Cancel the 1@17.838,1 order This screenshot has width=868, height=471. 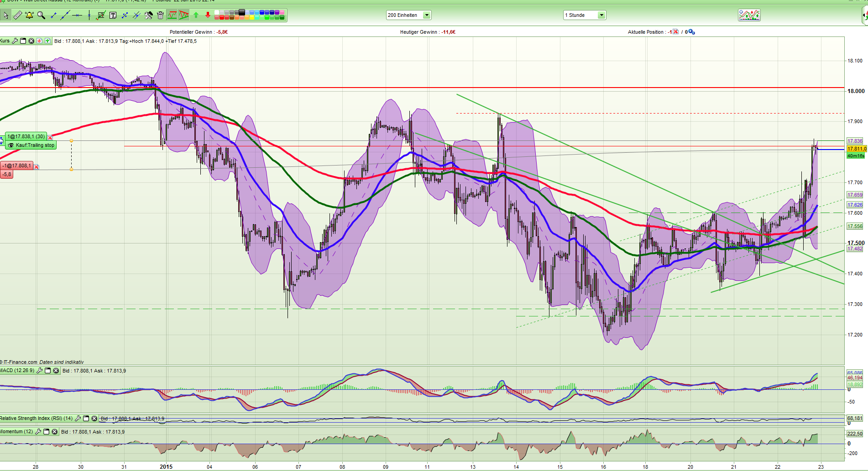[x=50, y=137]
